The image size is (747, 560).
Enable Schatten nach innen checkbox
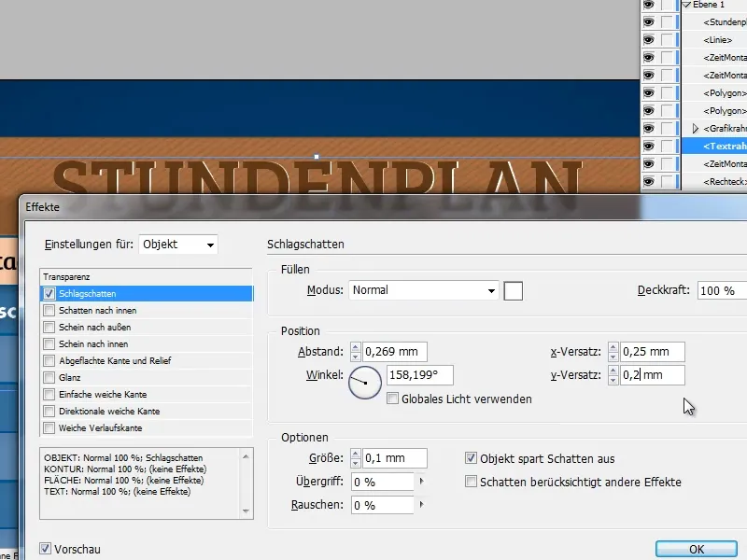pos(49,311)
